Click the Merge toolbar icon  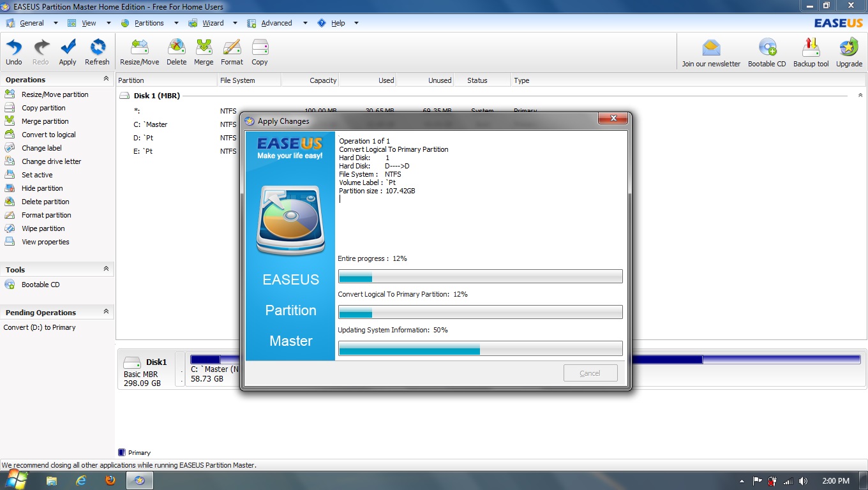point(204,52)
